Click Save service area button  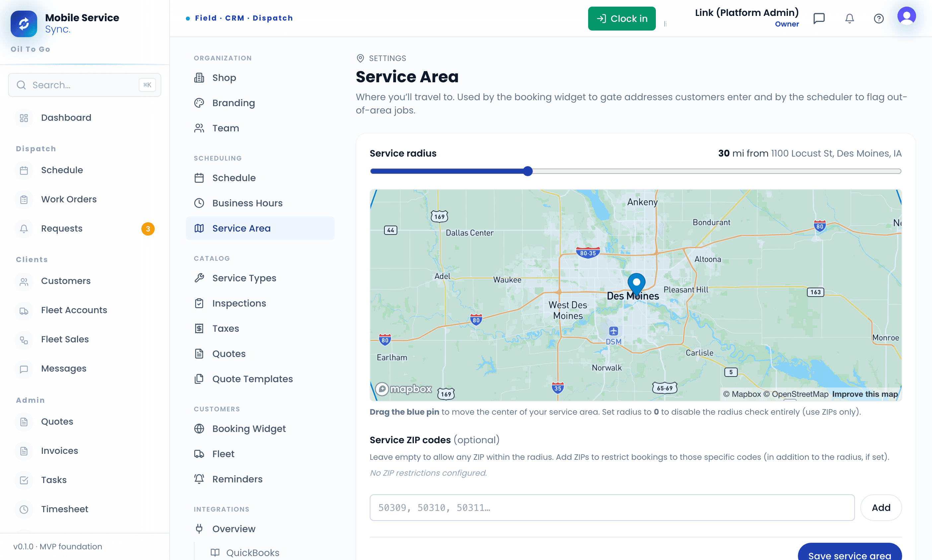click(x=849, y=553)
